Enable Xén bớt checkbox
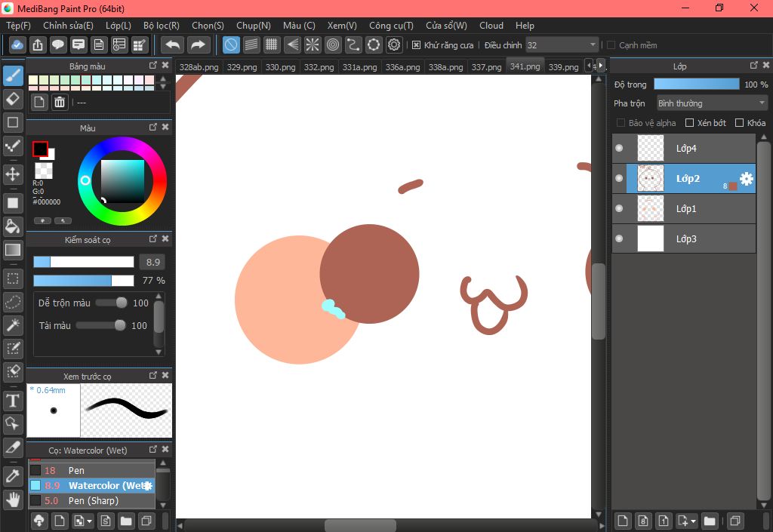The width and height of the screenshot is (773, 532). pyautogui.click(x=690, y=123)
